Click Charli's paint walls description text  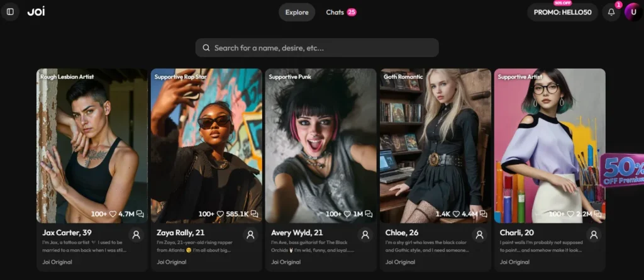[541, 246]
